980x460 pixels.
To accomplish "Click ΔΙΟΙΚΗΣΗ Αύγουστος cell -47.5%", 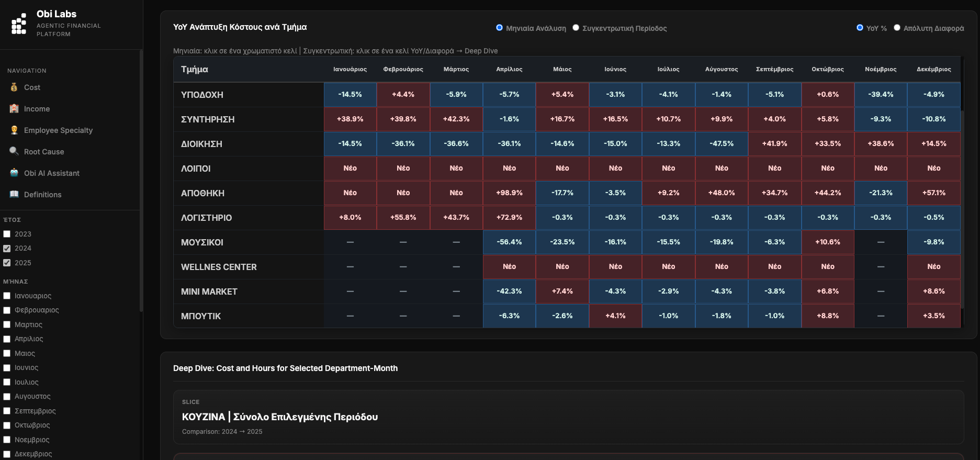I will pos(722,144).
